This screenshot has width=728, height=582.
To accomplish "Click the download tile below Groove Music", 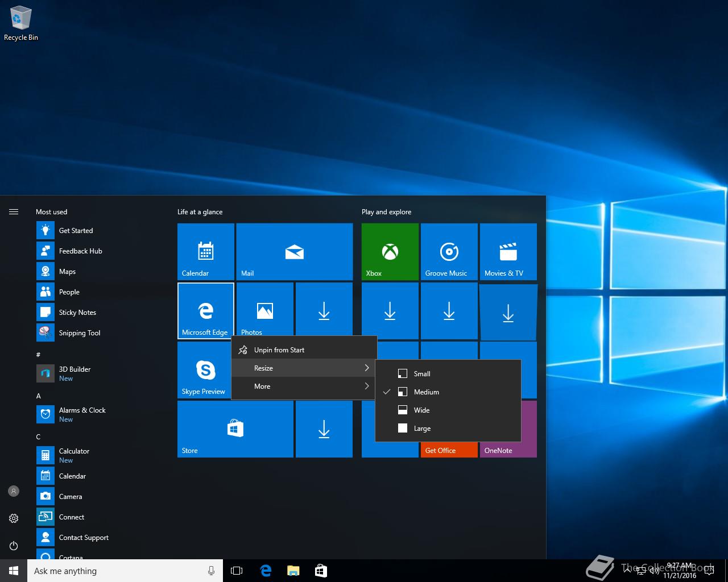I will point(449,310).
